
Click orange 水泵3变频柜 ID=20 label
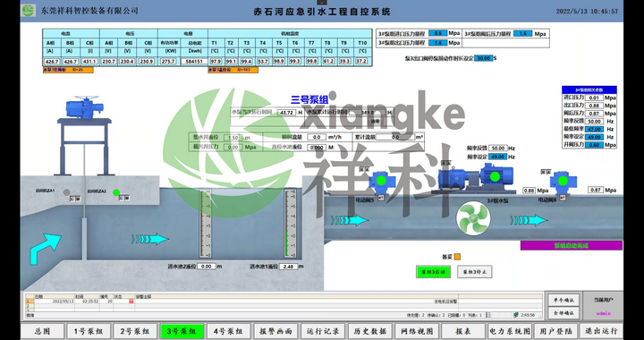[x=68, y=70]
